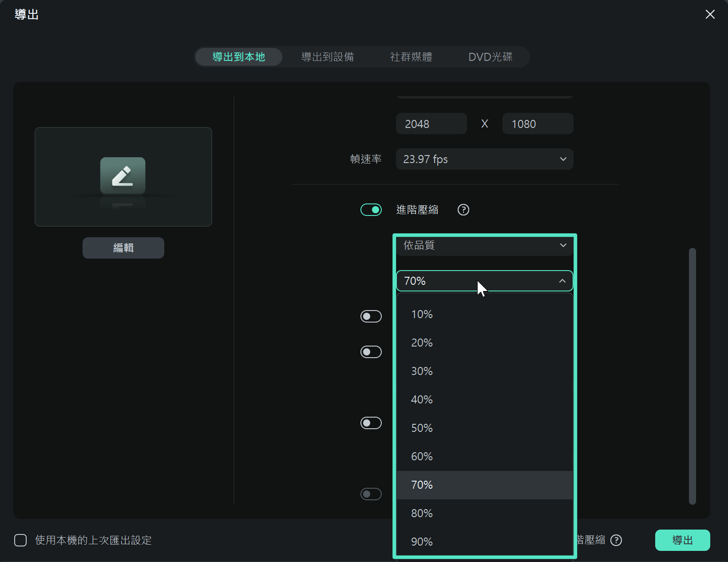The width and height of the screenshot is (728, 562).
Task: Choose 50% quality option
Action: [x=485, y=428]
